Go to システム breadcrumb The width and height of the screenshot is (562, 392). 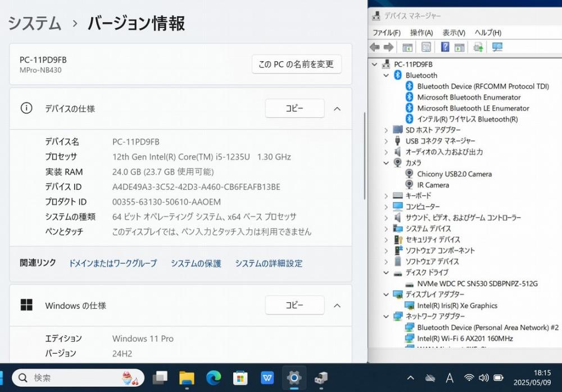(35, 23)
